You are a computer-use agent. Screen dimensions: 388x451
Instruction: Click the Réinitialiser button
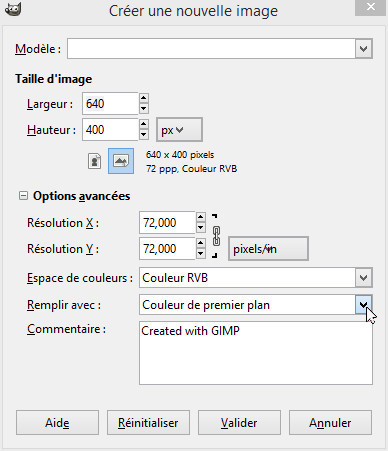pyautogui.click(x=148, y=423)
